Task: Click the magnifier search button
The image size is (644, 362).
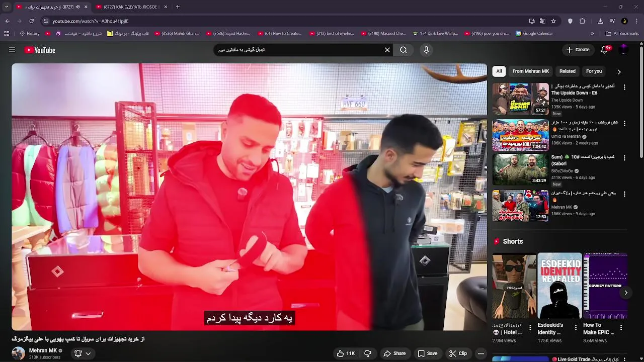Action: pyautogui.click(x=404, y=50)
